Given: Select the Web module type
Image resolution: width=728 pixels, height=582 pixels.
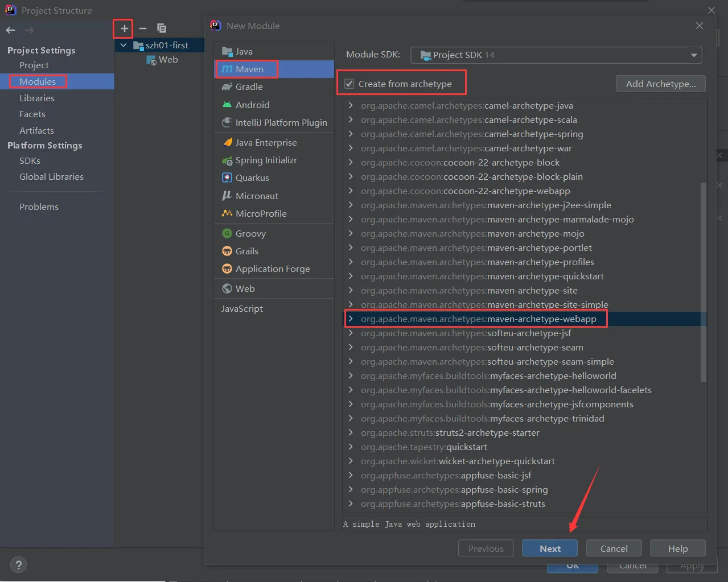Looking at the screenshot, I should tap(274, 288).
